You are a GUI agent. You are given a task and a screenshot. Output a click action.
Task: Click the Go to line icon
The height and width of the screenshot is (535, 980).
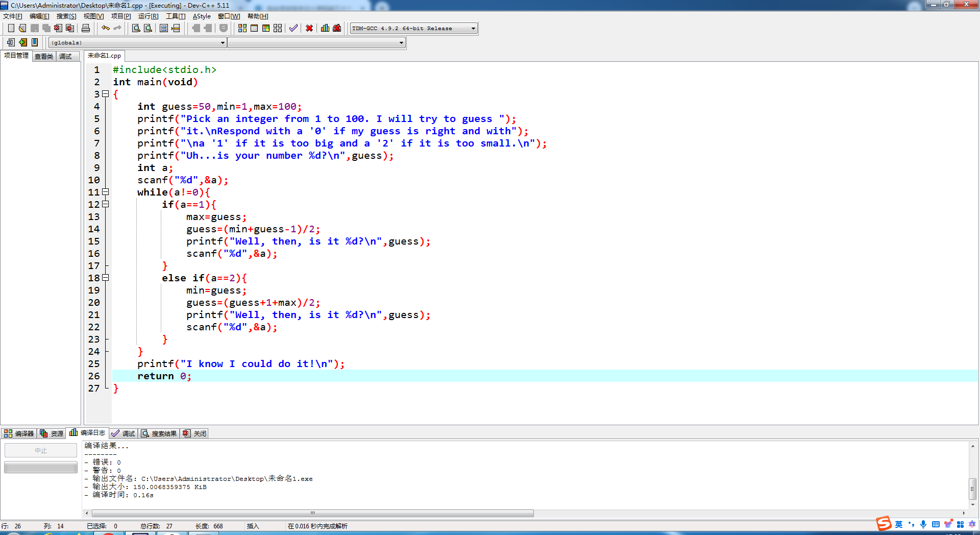pos(176,28)
